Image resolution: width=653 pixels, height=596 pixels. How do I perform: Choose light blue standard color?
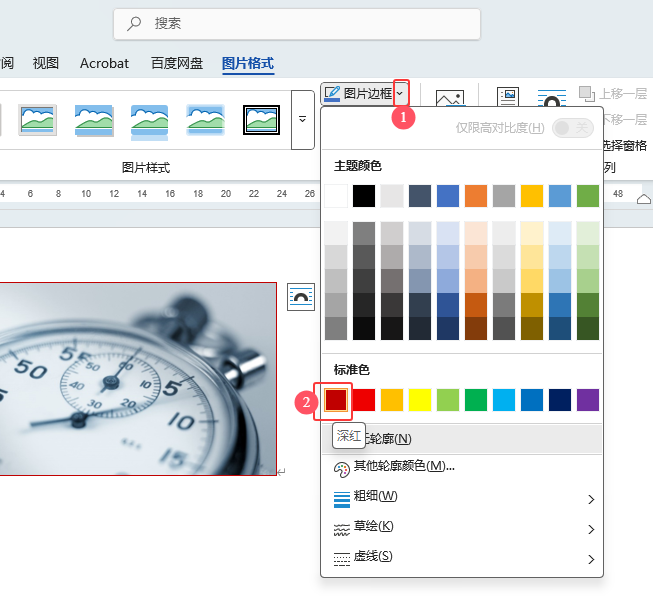(504, 400)
